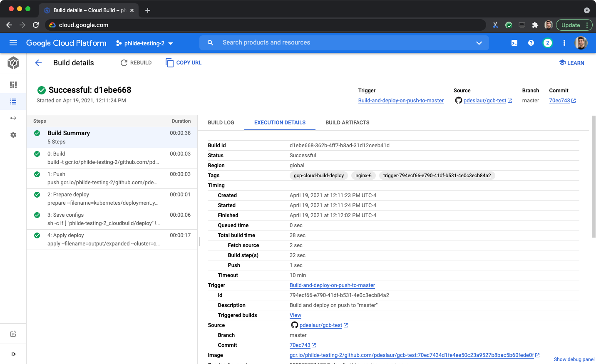Select step 4: Apply deploy
Image resolution: width=596 pixels, height=364 pixels.
click(112, 239)
